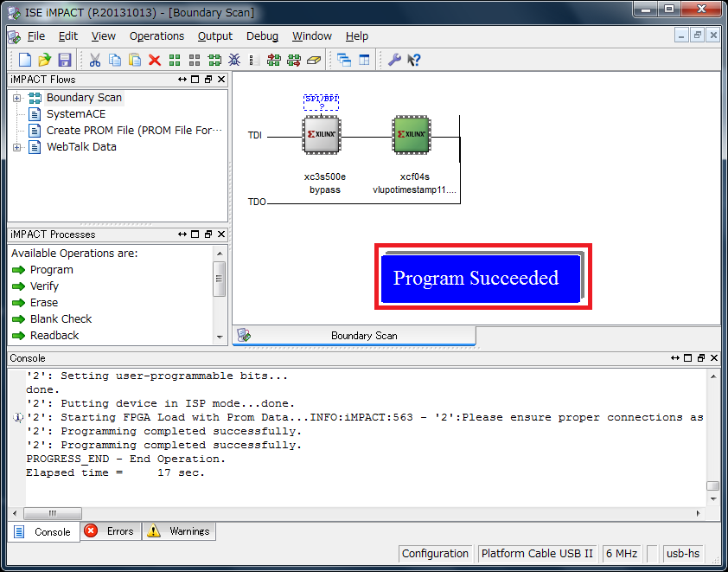Open the View menu
Image resolution: width=728 pixels, height=572 pixels.
(x=104, y=36)
